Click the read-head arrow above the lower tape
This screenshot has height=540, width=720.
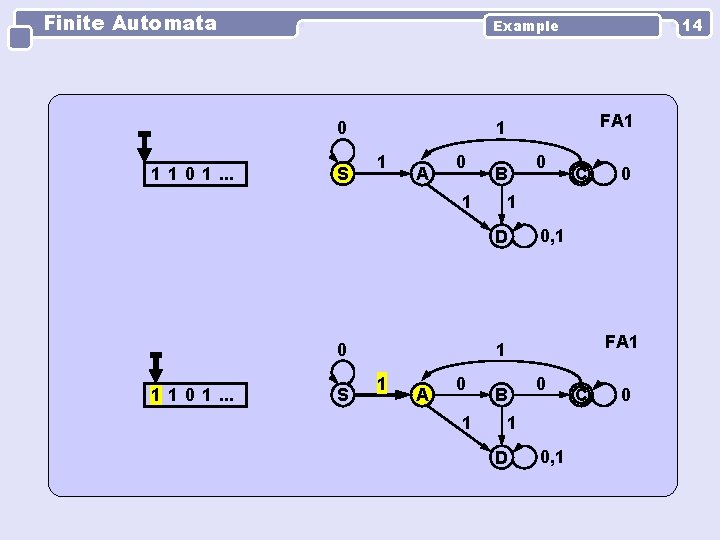pos(156,367)
